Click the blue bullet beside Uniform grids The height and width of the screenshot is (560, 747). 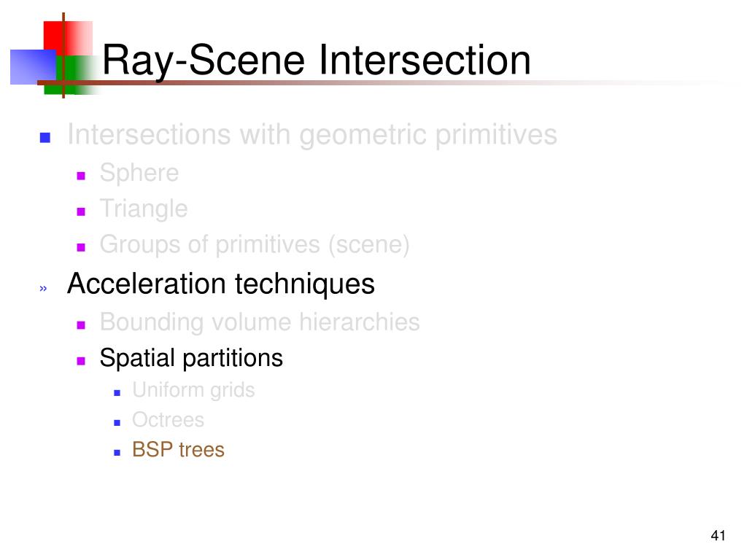[x=117, y=393]
